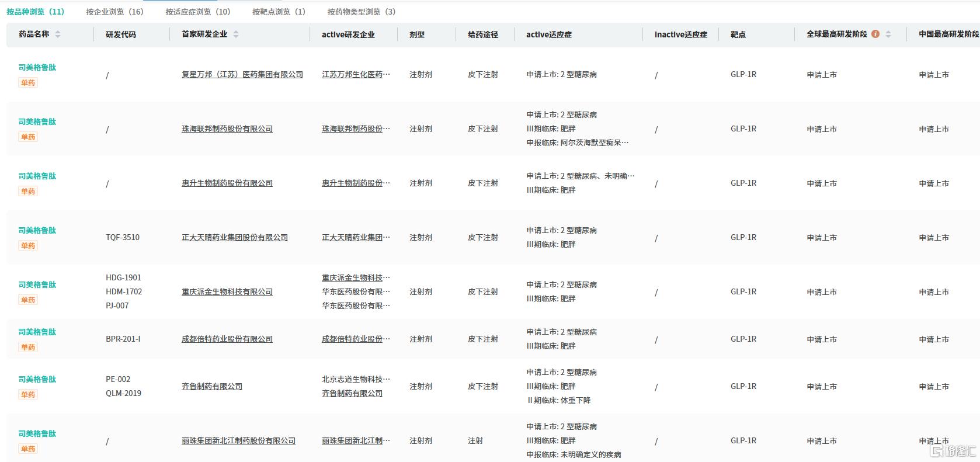Open 司美格鲁肽 in the 重庆派金生物 row
980x462 pixels.
point(37,284)
